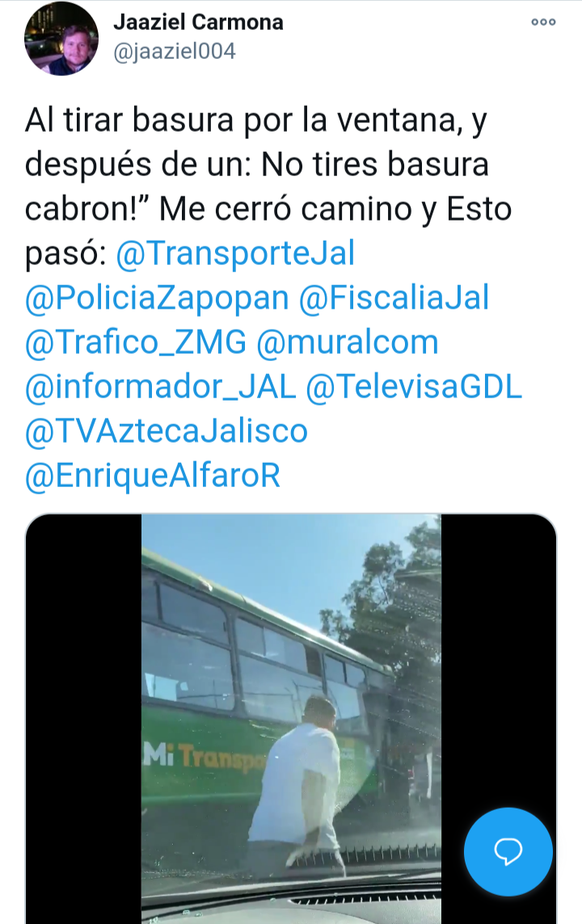Open the three-dot more options menu
The width and height of the screenshot is (582, 924).
point(543,22)
